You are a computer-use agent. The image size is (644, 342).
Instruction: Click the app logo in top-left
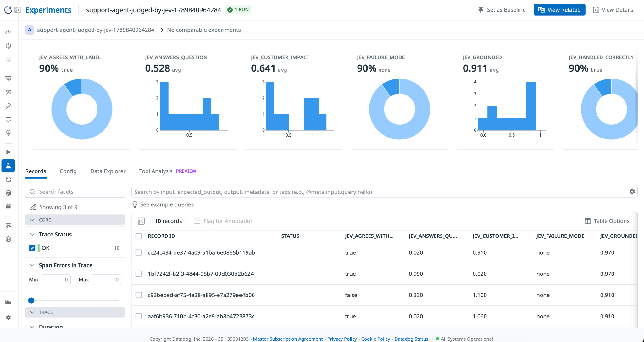[x=8, y=10]
